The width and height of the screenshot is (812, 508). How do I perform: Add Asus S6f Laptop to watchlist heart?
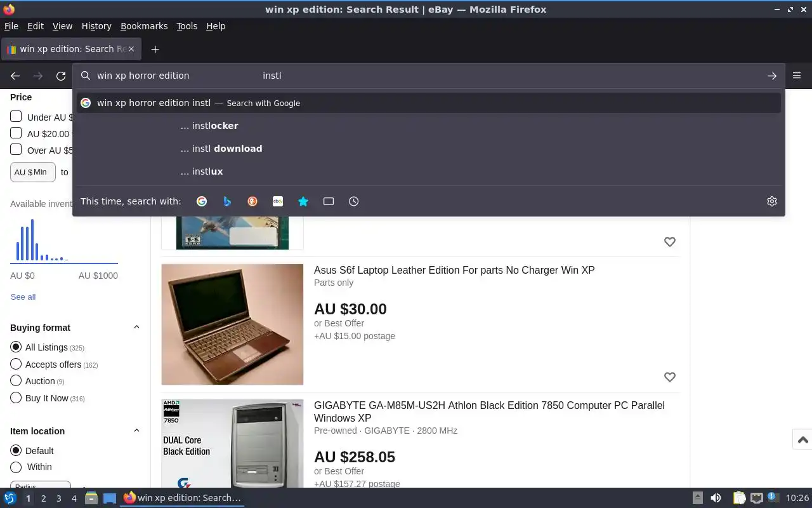click(670, 377)
